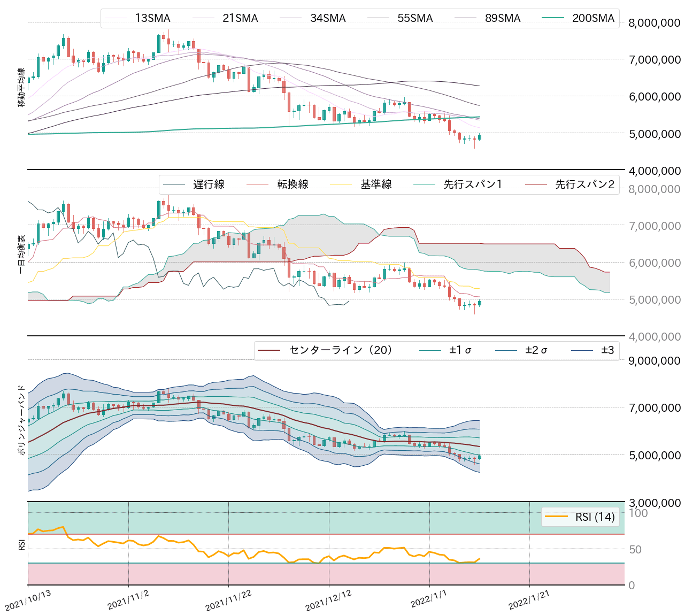
Task: Toggle the 55SMA series
Action: (415, 18)
